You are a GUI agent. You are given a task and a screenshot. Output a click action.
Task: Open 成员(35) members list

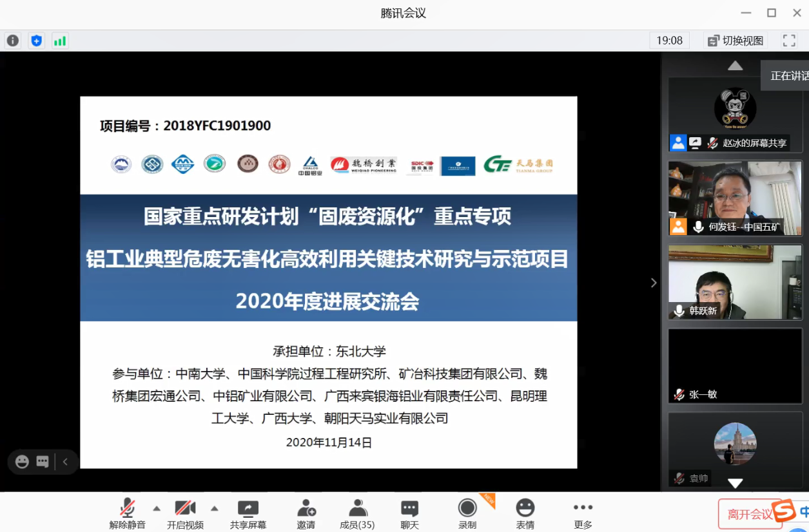(x=357, y=514)
